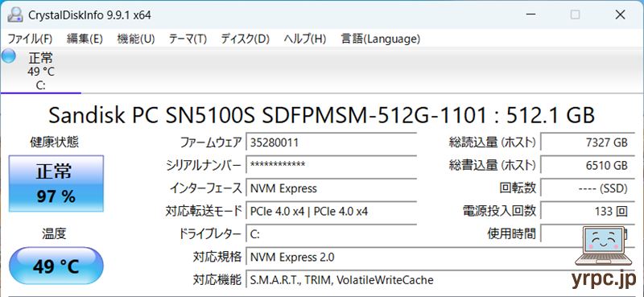Click the 対応転送モード label

click(204, 212)
